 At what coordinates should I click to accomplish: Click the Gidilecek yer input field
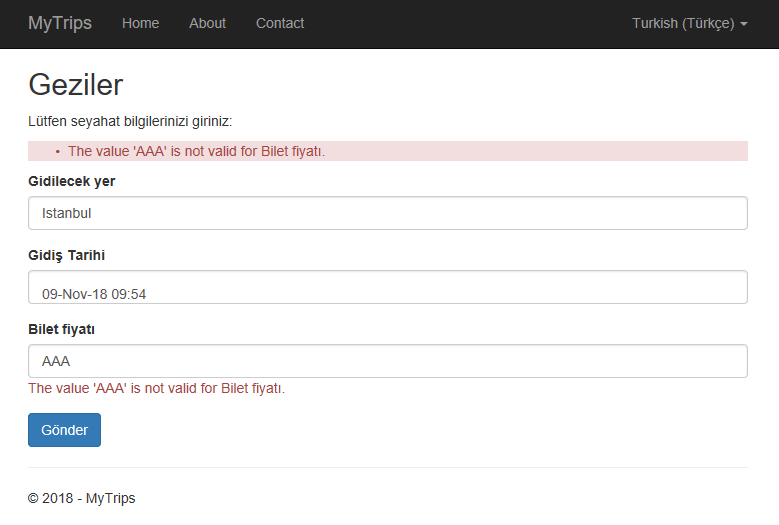coord(388,213)
